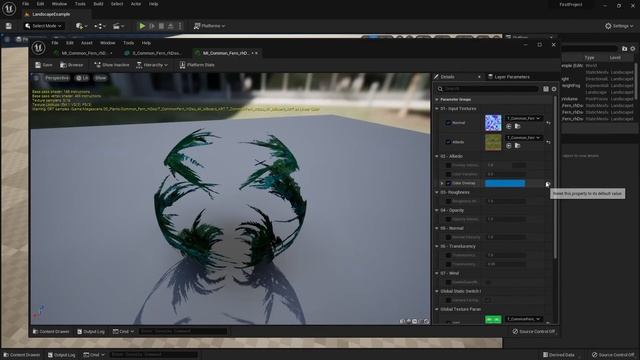Click the Eject button in main toolbar

pyautogui.click(x=171, y=26)
